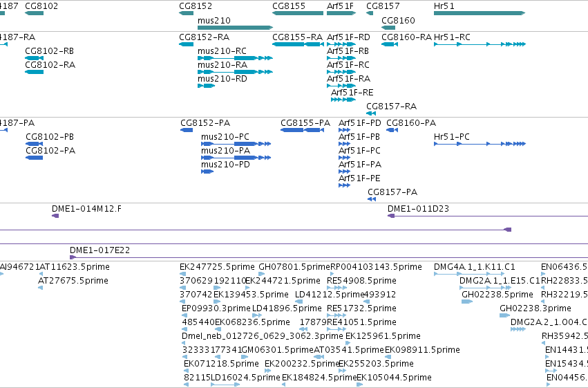Select protein mus210-PD
The image size is (588, 388).
pyautogui.click(x=207, y=172)
